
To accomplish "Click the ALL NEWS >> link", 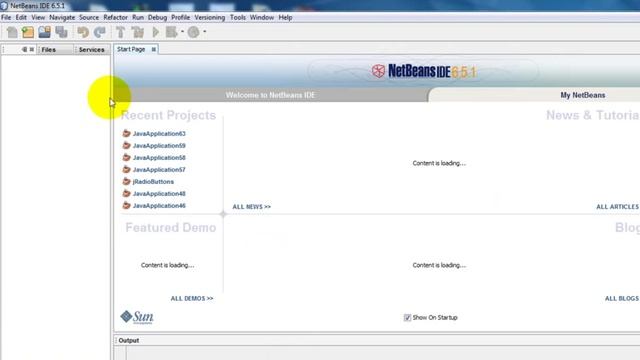I will 251,207.
